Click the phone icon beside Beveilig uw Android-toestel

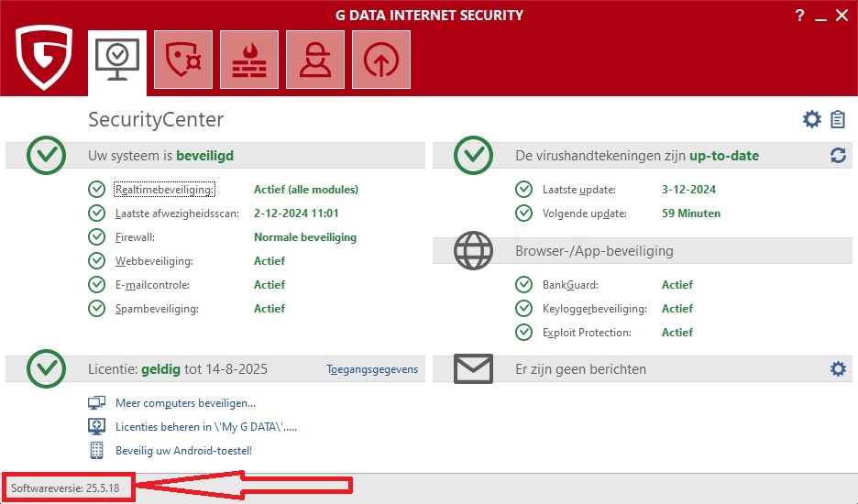[x=96, y=450]
